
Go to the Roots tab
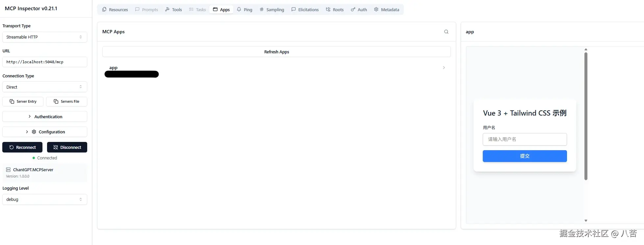(x=335, y=10)
